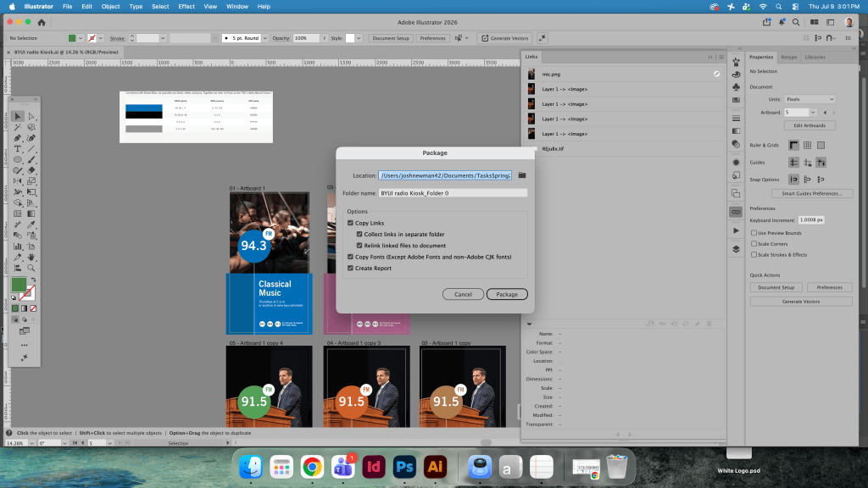Click the folder browse icon beside Location

click(x=522, y=175)
